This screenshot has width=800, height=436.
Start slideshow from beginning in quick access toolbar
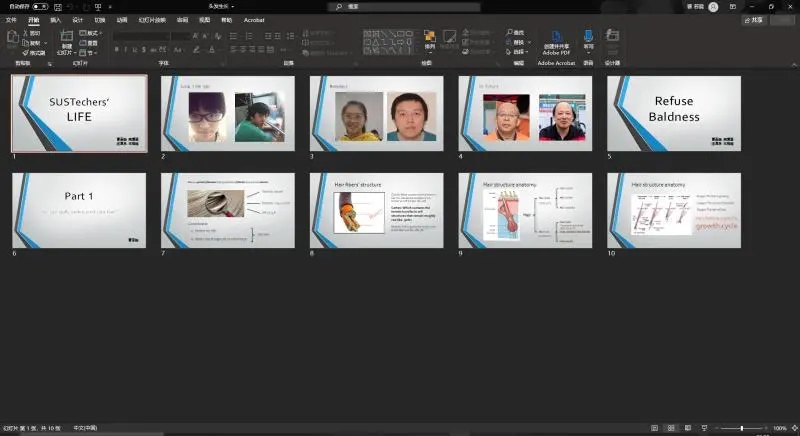98,7
